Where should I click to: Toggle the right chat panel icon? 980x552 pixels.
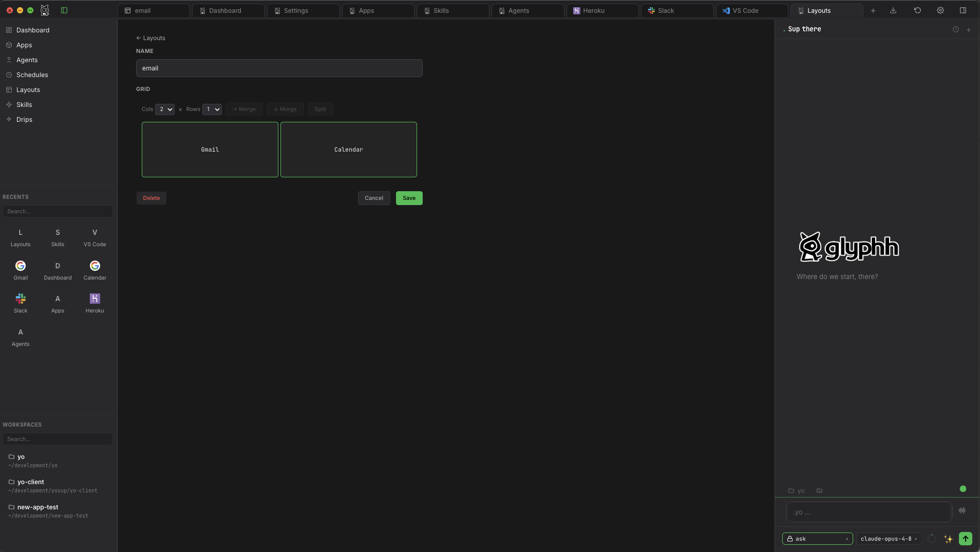coord(963,10)
